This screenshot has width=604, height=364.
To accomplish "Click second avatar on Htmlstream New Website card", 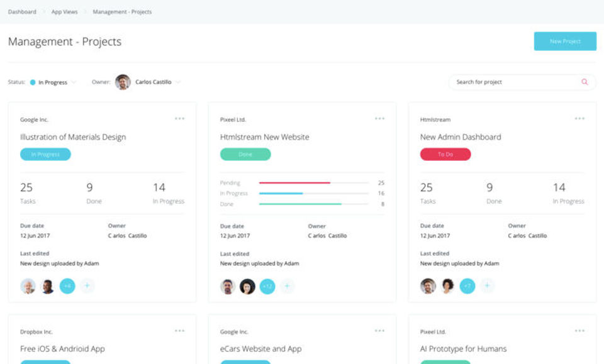I will (x=247, y=286).
